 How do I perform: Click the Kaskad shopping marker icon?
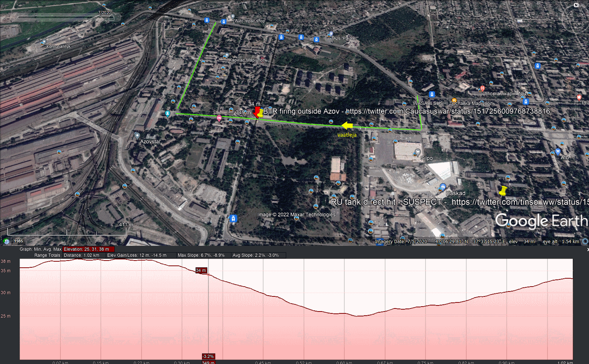443,187
